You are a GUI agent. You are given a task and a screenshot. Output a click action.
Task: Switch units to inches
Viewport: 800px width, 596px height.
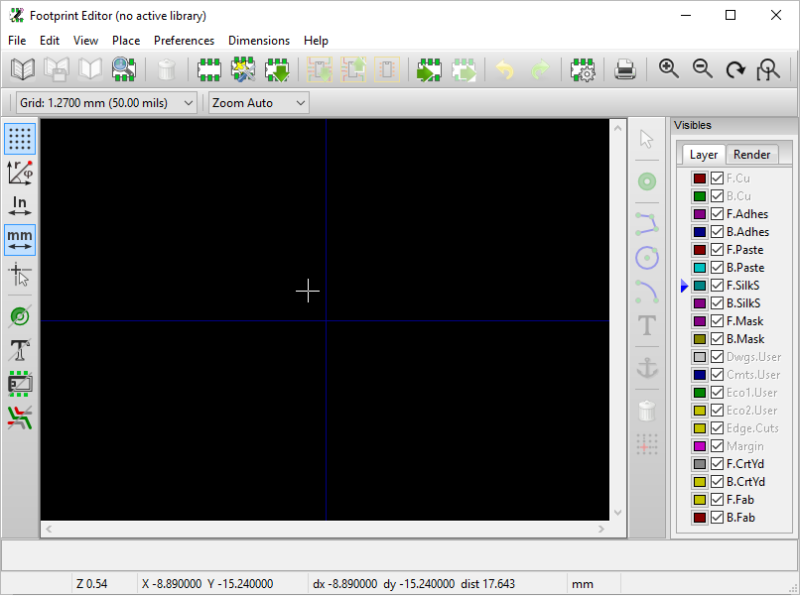pos(18,205)
